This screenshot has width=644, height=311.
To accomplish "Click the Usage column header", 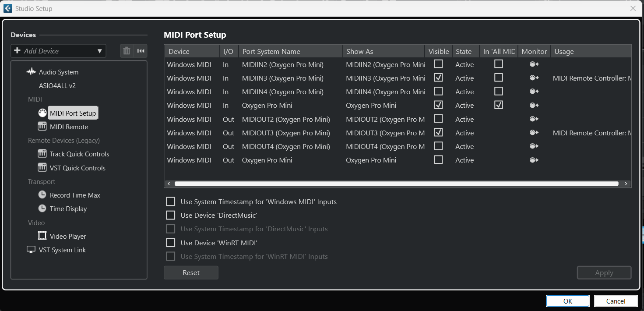I will 591,51.
